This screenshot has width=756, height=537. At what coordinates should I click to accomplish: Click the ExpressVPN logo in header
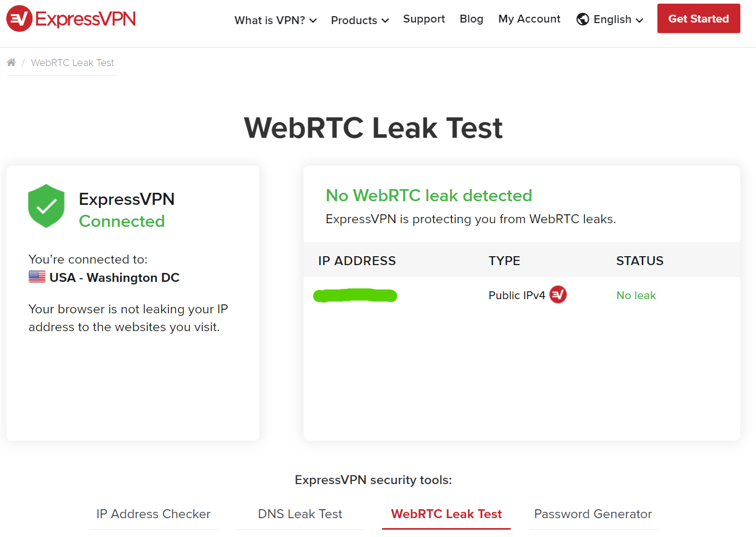[71, 19]
